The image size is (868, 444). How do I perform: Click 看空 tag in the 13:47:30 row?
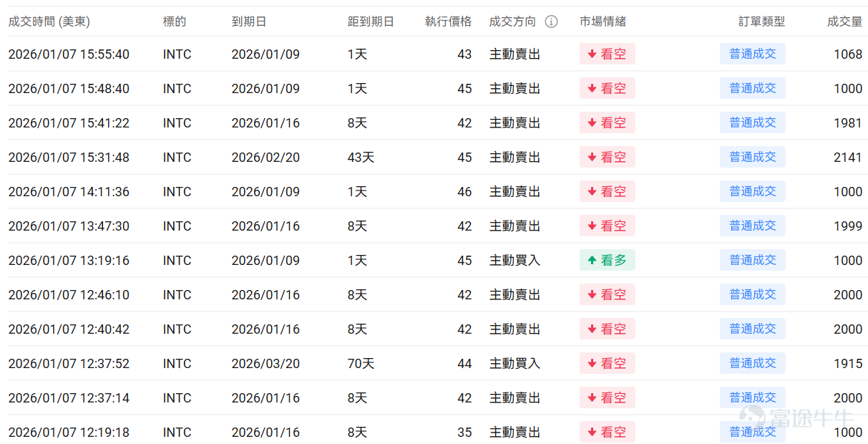click(x=608, y=226)
